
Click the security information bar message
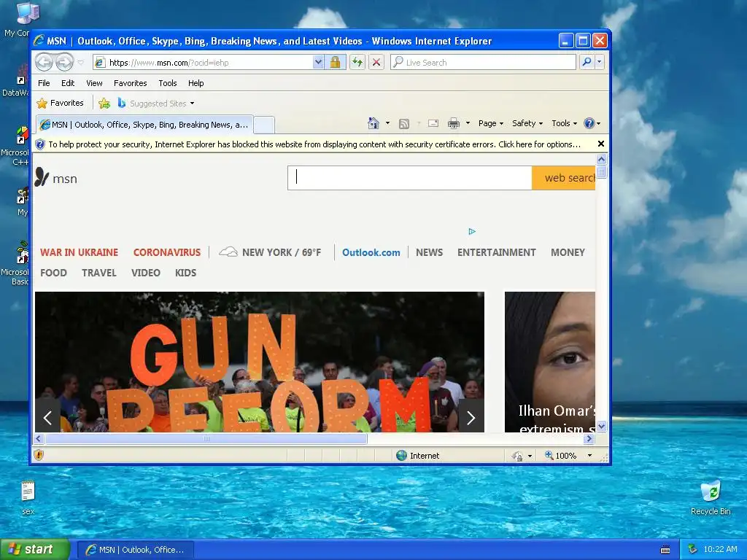tap(314, 144)
